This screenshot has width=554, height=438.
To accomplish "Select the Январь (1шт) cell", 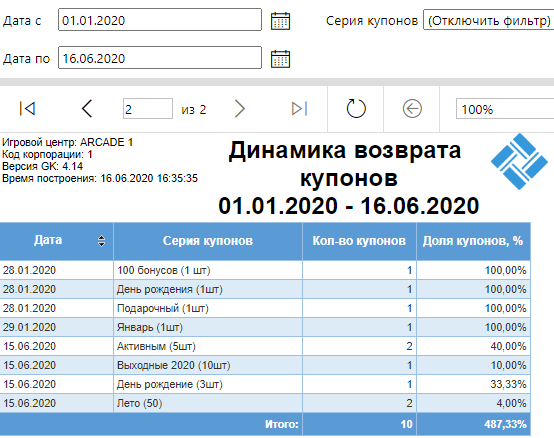I will click(x=208, y=327).
